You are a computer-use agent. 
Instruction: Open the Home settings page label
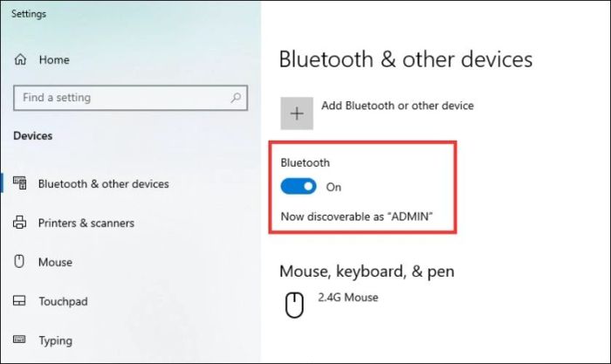click(53, 59)
